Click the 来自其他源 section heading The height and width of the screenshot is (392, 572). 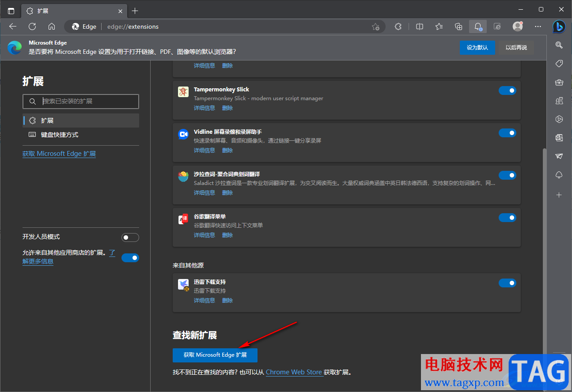[x=188, y=265]
